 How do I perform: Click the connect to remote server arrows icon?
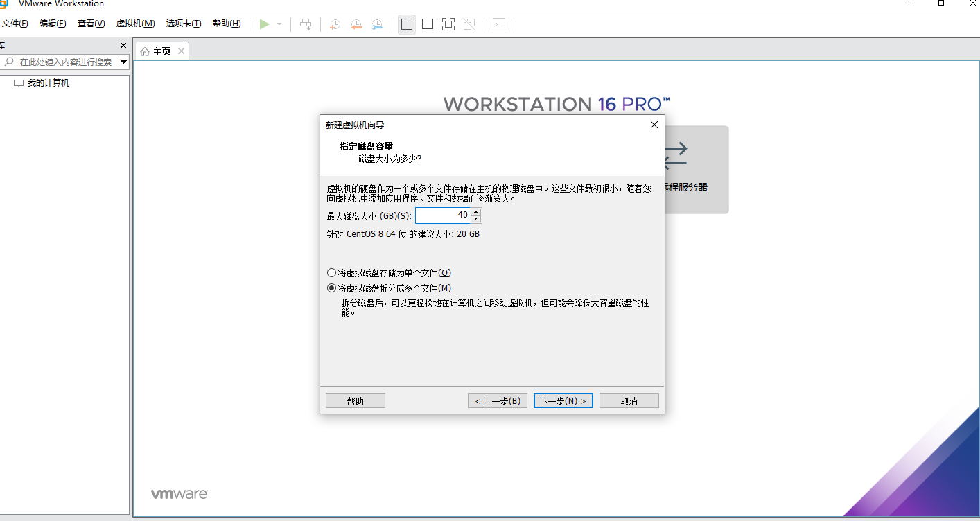pyautogui.click(x=675, y=155)
